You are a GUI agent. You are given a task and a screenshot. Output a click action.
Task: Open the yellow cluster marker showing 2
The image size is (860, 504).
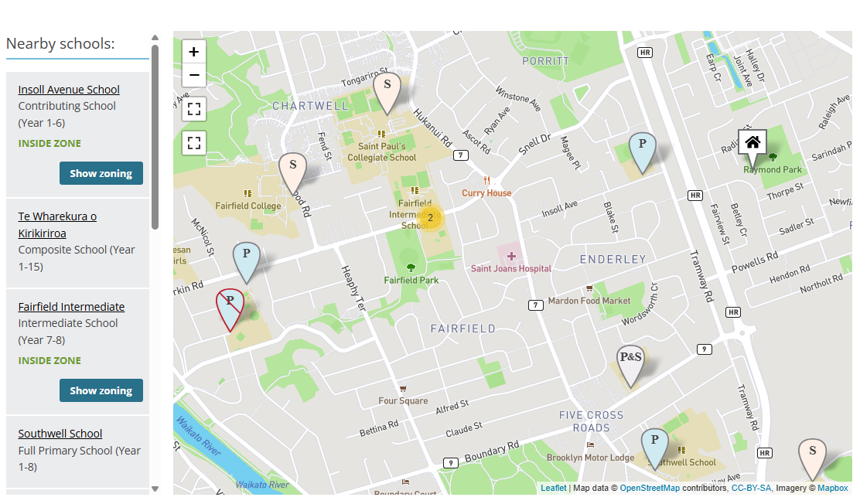click(431, 218)
